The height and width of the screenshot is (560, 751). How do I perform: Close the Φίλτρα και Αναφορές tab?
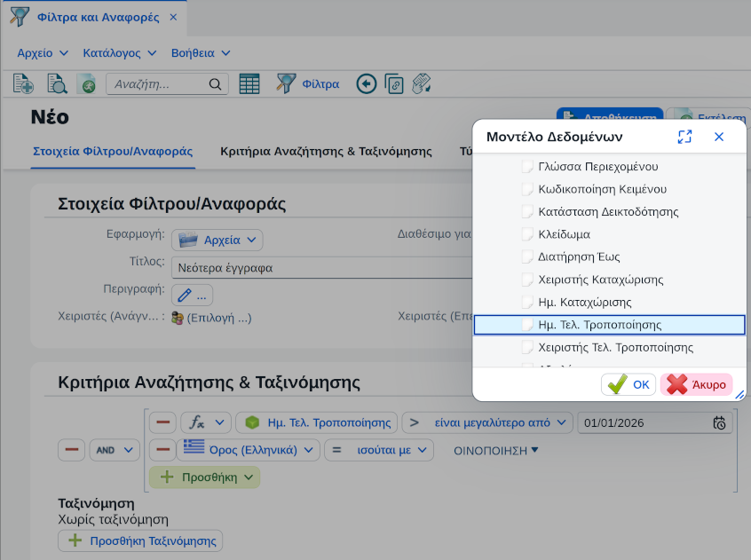click(x=173, y=17)
